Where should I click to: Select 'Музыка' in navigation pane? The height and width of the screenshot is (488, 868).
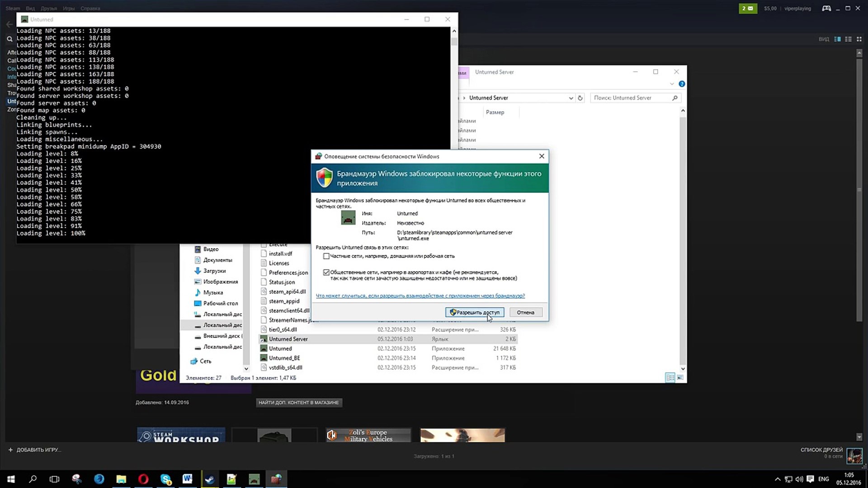[213, 292]
